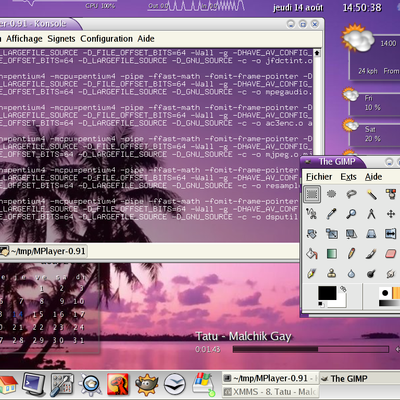The image size is (400, 400).
Task: Open Konsole's Configuration menu
Action: (106, 39)
